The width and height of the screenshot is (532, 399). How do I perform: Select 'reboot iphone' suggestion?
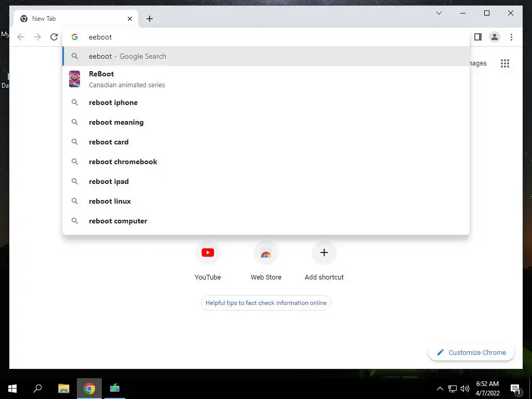click(266, 102)
